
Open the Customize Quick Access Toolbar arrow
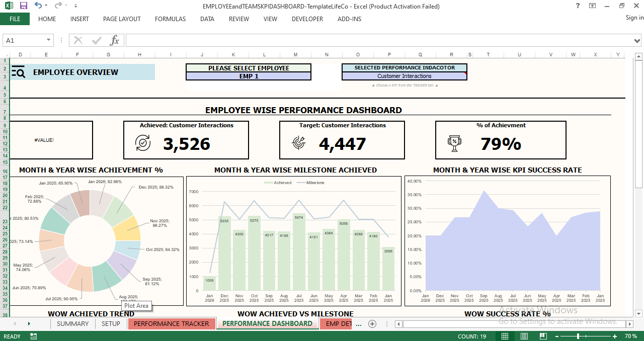click(75, 6)
